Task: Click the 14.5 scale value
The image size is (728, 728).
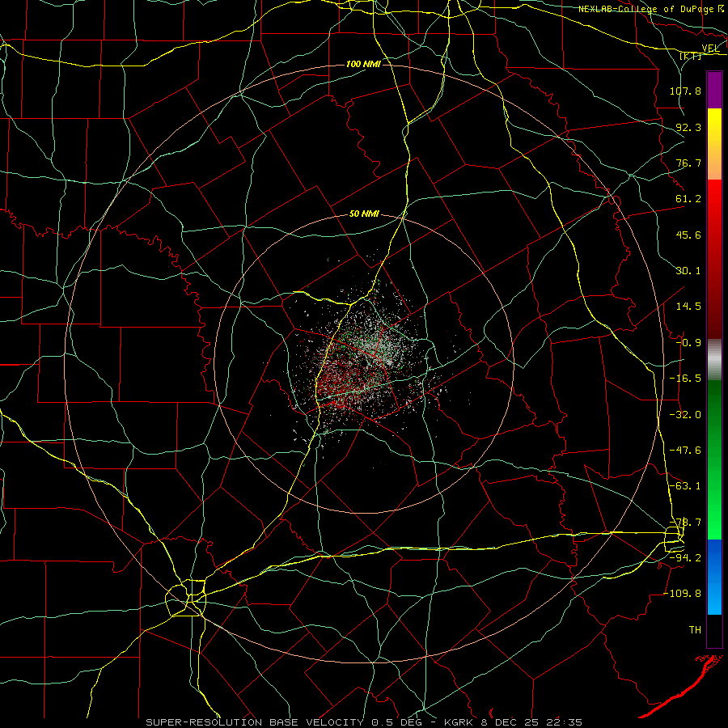Action: click(x=688, y=307)
